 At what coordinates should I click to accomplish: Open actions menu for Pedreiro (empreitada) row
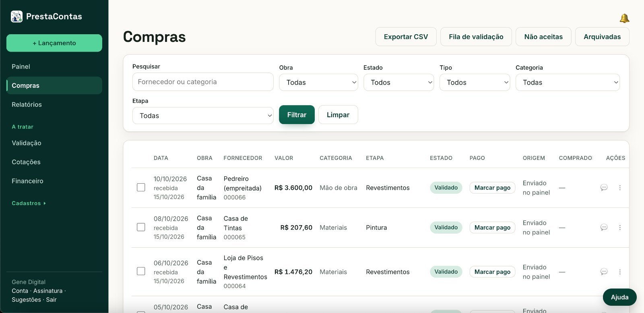(620, 188)
